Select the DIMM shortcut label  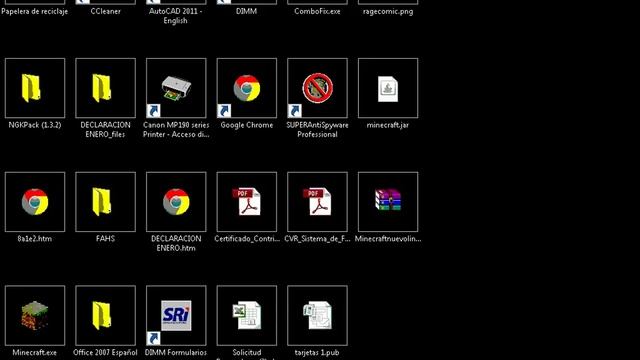(247, 11)
